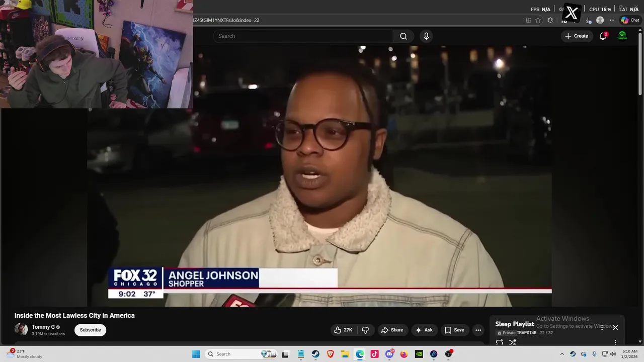Click the system tray volume icon
644x362 pixels.
(613, 354)
